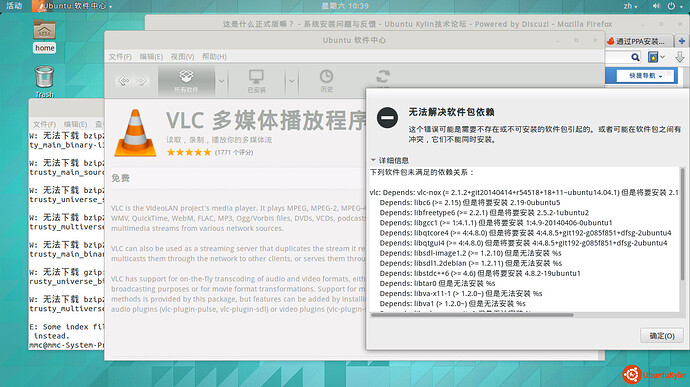Image resolution: width=690 pixels, height=387 pixels.
Task: Select the 通过PPA安装 Firefox tab
Action: click(x=639, y=41)
